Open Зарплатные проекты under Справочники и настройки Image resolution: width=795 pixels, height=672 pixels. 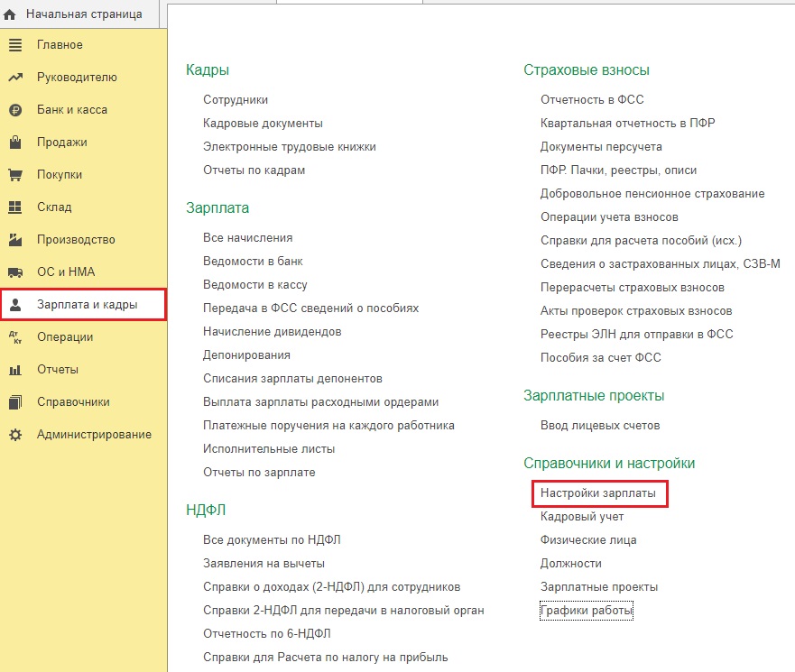click(x=599, y=587)
